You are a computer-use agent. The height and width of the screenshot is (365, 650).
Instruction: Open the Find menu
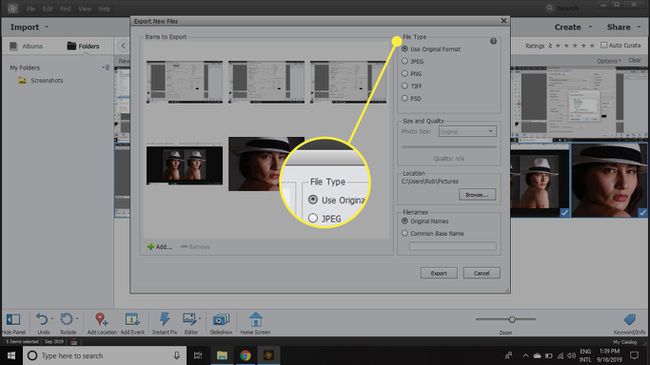[x=65, y=9]
